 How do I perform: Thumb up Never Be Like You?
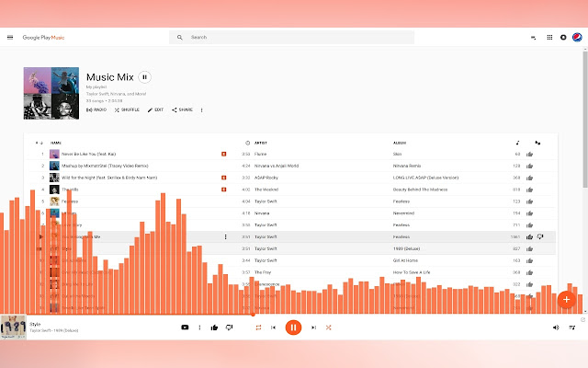coord(529,155)
